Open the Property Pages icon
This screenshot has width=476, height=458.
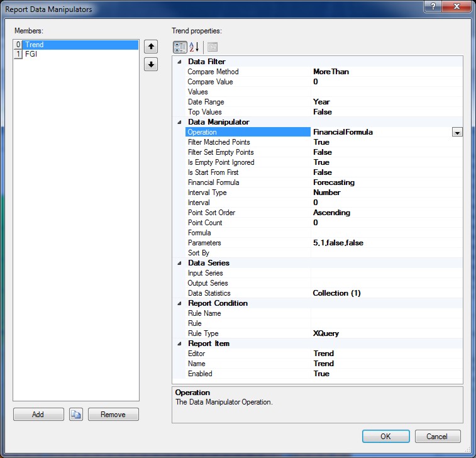(x=213, y=47)
